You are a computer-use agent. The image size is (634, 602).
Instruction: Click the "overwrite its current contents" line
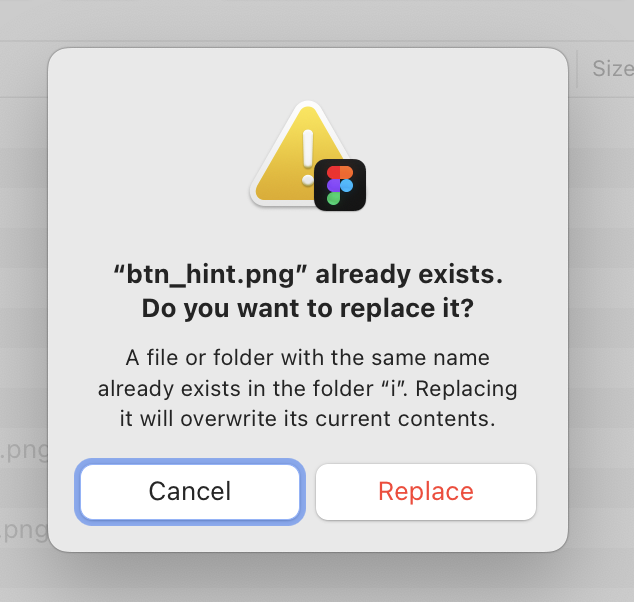tap(307, 419)
